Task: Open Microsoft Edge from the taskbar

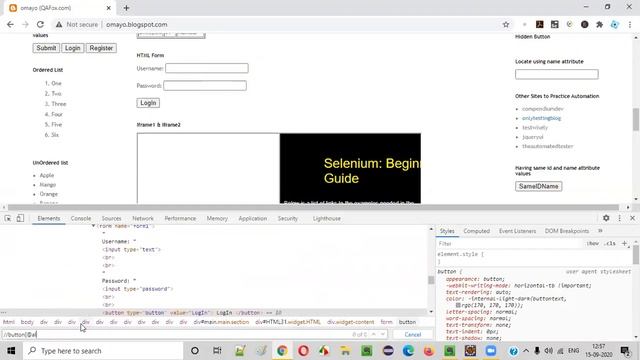Action: pos(408,351)
